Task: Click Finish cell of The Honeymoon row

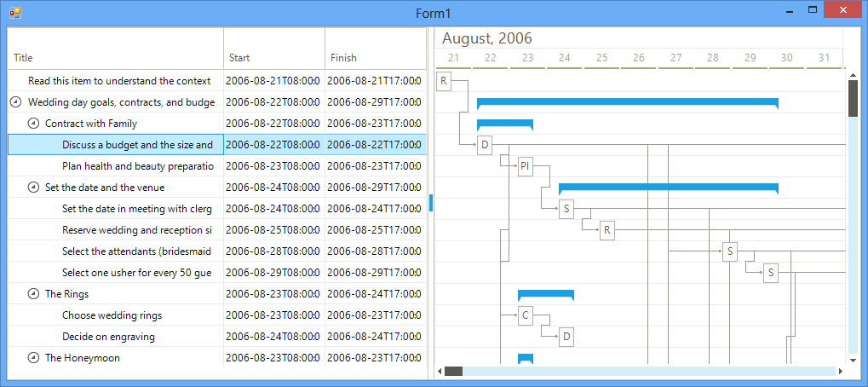Action: point(376,358)
